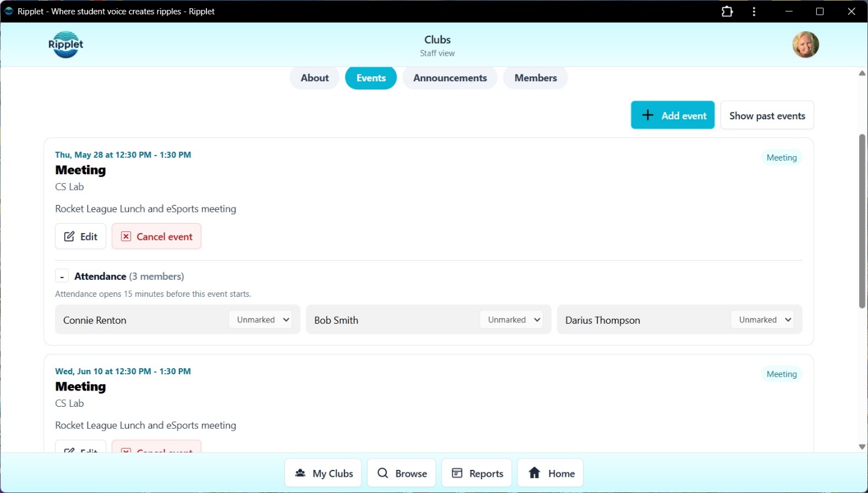Click the 'Staff view' subtitle
This screenshot has width=868, height=493.
point(438,53)
